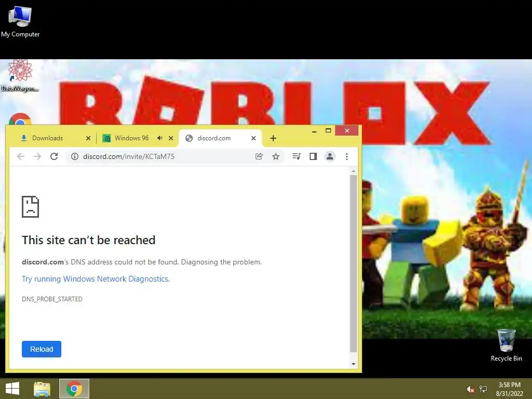Screen dimensions: 532x399
Task: Mute the Windows 96 tab speaker icon
Action: click(160, 138)
